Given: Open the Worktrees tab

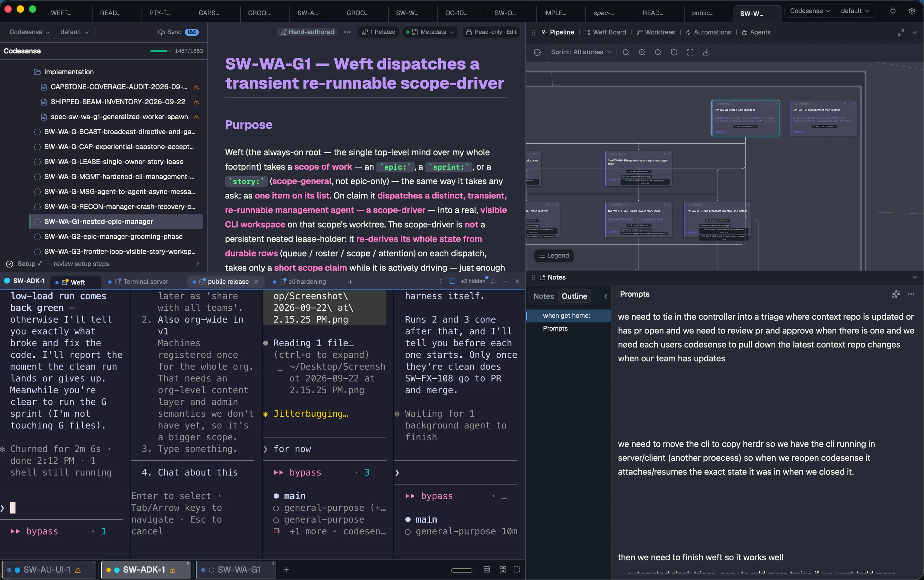Looking at the screenshot, I should coord(656,33).
